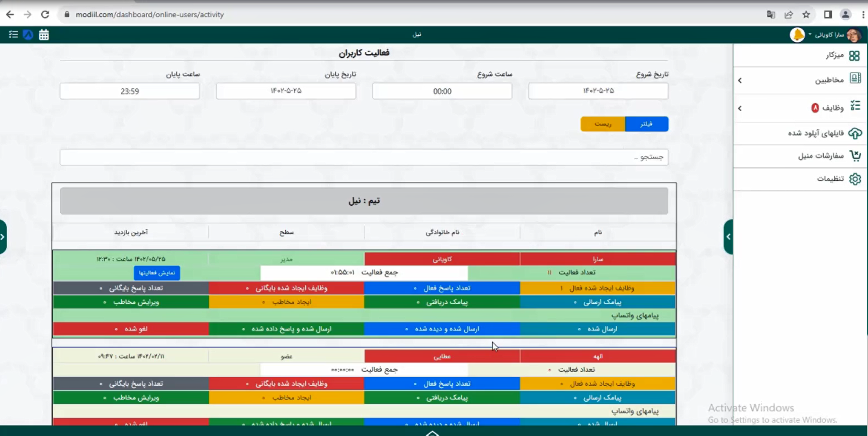The width and height of the screenshot is (868, 436).
Task: Collapse the right sidebar panel arrow
Action: [x=728, y=237]
